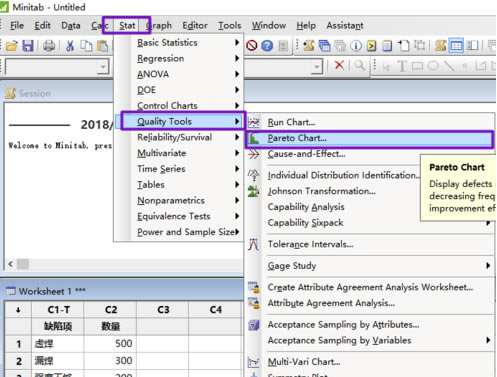497x377 pixels.
Task: Click the highlighted Worksheet grid toolbar icon
Action: [x=456, y=45]
